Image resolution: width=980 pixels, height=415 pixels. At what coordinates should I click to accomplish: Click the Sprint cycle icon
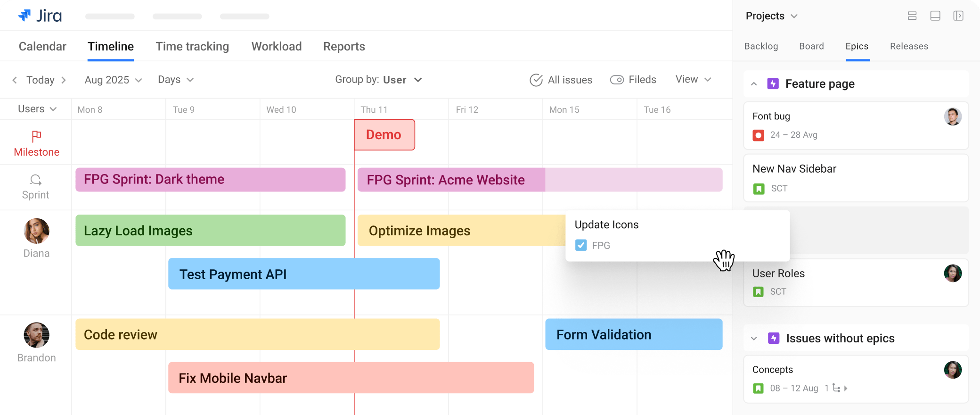(x=36, y=180)
